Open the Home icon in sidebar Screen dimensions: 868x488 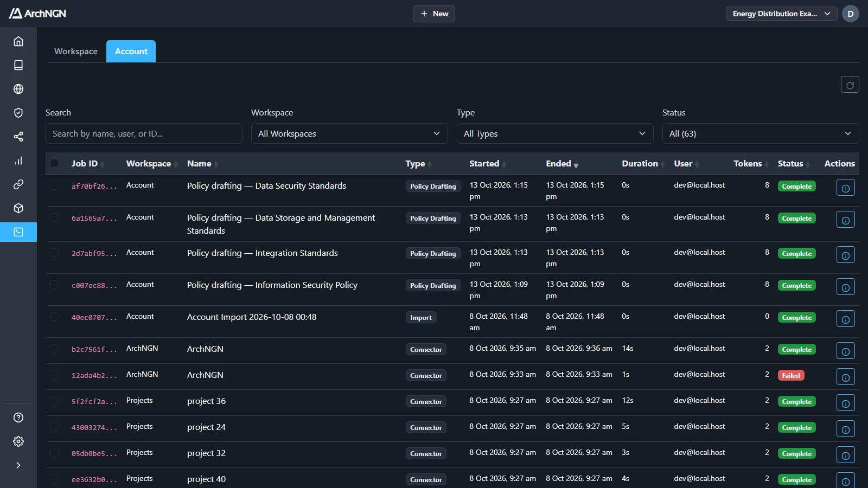[18, 41]
